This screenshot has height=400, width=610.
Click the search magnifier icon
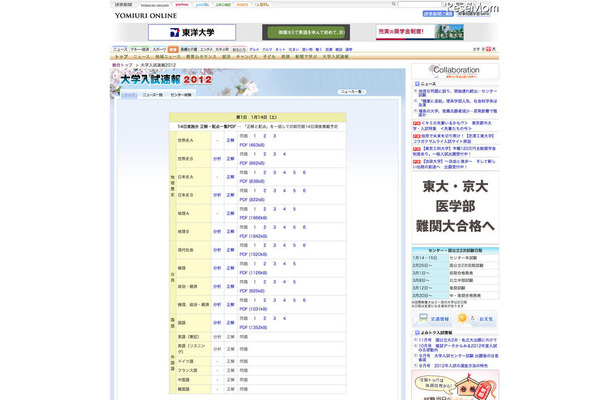393,4
